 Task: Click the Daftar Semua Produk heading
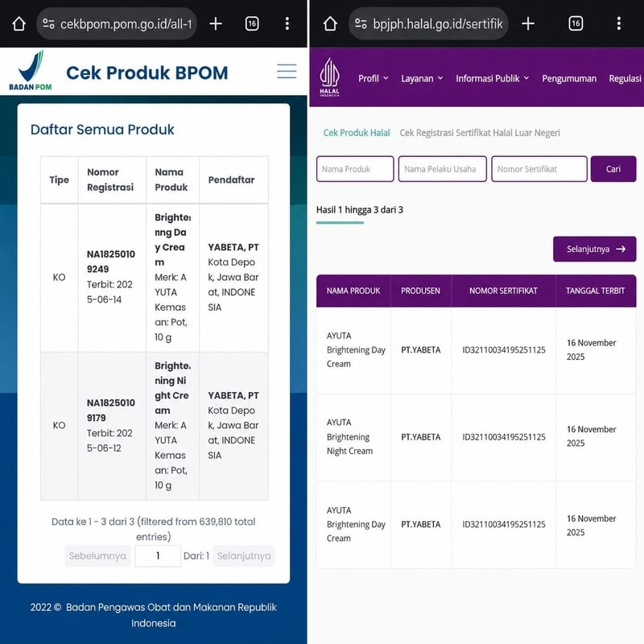tap(102, 130)
